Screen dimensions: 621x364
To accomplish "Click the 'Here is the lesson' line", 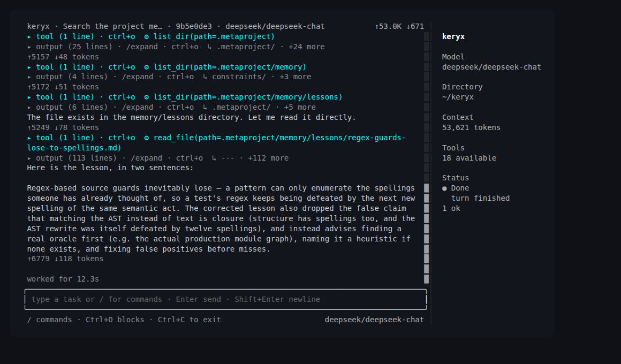I will click(110, 168).
